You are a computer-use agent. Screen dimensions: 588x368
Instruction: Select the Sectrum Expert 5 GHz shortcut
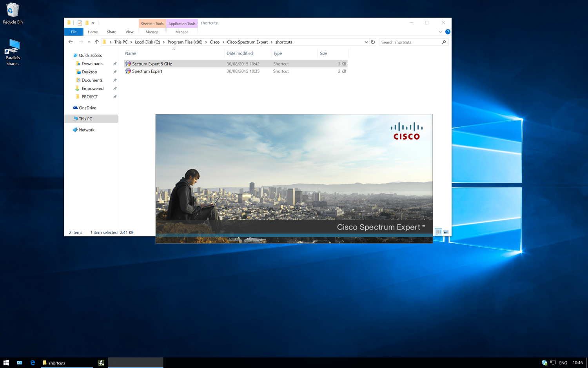coord(236,64)
